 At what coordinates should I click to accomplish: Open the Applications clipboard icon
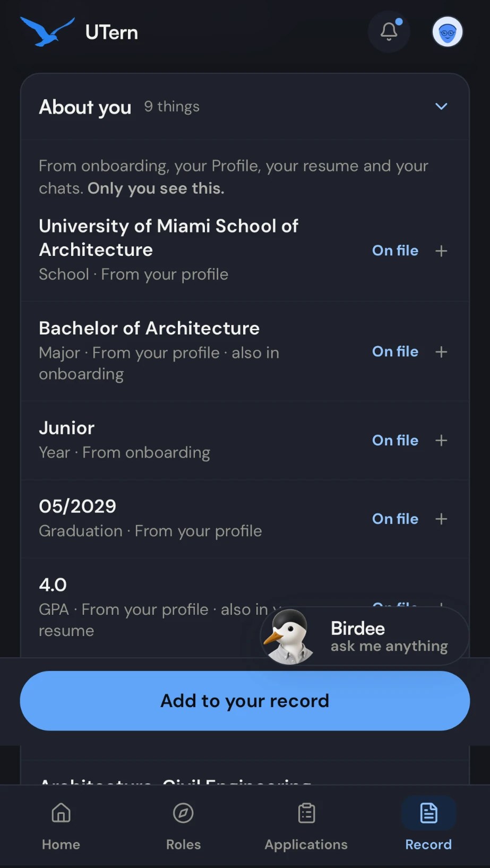(306, 813)
